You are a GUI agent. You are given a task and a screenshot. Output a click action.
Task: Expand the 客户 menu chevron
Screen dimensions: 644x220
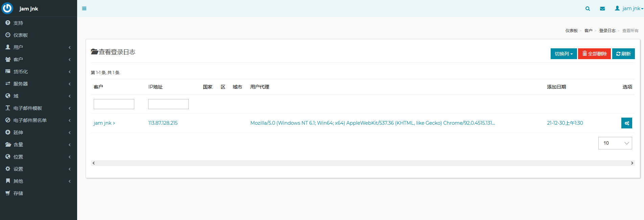(x=70, y=59)
